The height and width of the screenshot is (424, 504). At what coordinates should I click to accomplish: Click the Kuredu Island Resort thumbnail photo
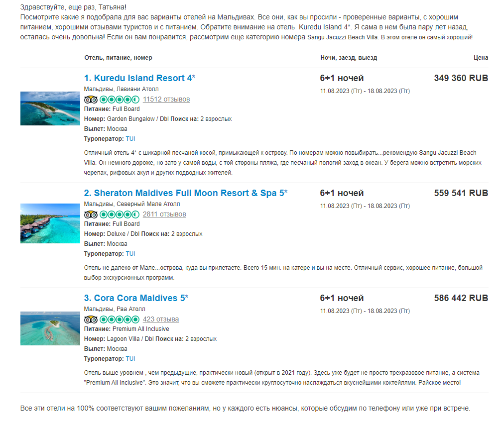click(x=50, y=108)
